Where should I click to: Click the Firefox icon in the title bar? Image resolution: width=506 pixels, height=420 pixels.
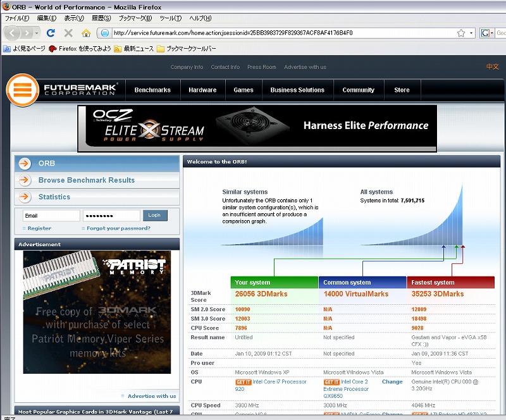(6, 6)
